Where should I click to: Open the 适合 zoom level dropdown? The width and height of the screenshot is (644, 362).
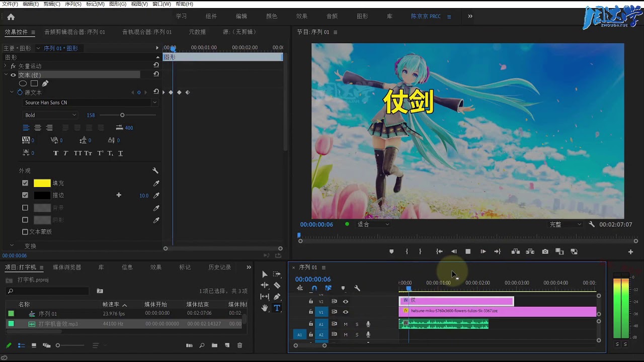click(373, 224)
